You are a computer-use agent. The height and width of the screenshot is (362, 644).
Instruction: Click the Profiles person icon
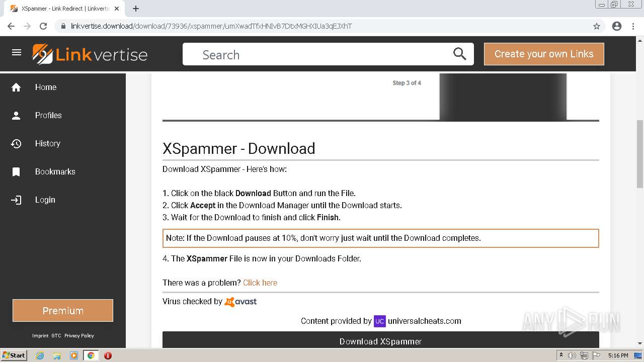point(16,116)
